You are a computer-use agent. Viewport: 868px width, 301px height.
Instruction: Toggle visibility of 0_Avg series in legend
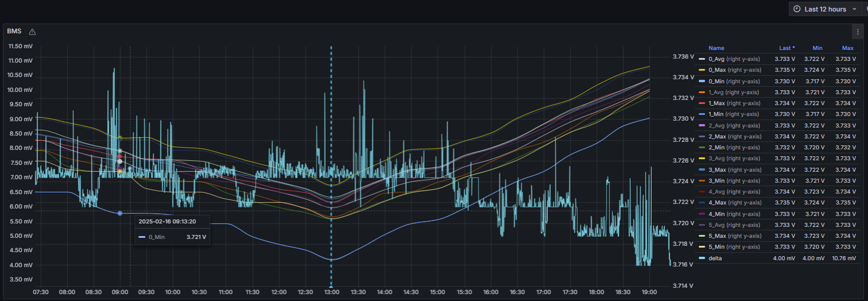717,59
